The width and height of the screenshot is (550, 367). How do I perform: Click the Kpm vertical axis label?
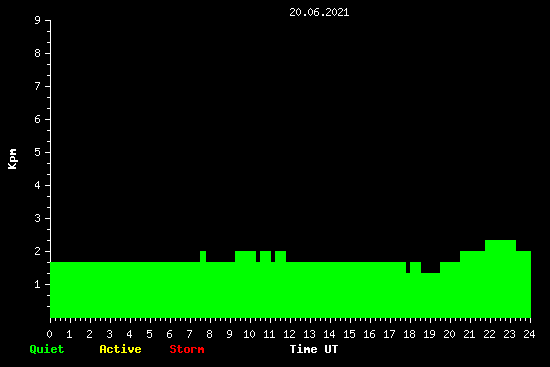tap(12, 159)
